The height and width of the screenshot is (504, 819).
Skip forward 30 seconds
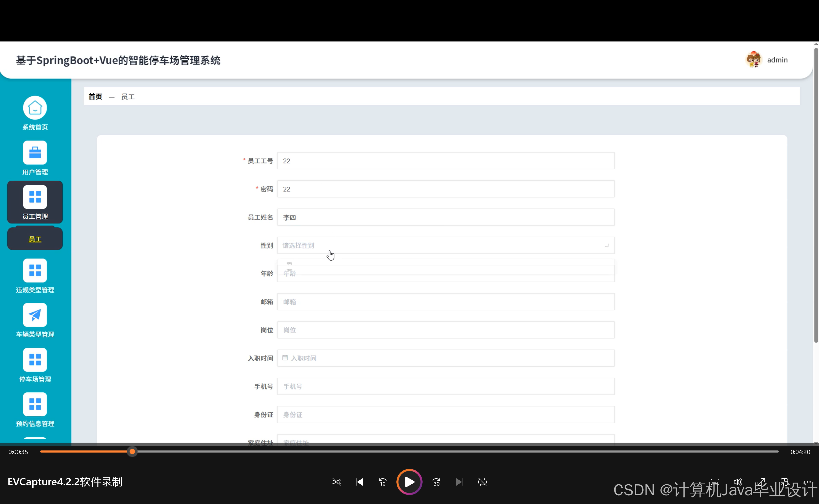click(436, 482)
